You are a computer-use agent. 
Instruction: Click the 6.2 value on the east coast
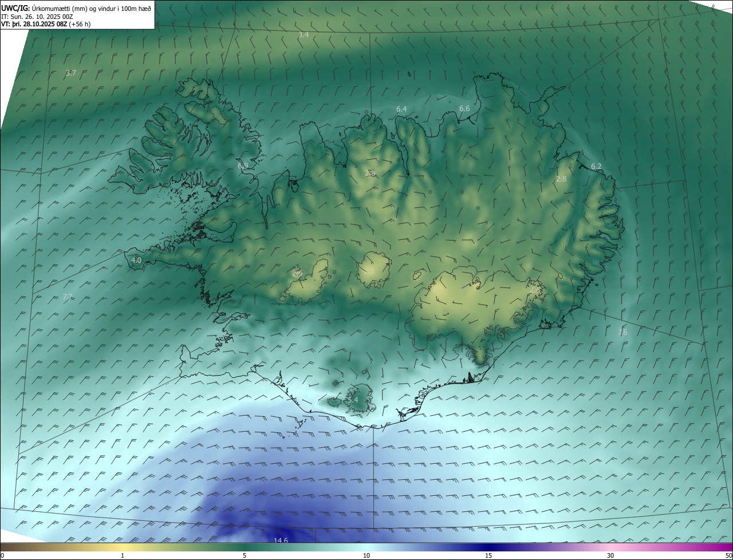click(596, 166)
